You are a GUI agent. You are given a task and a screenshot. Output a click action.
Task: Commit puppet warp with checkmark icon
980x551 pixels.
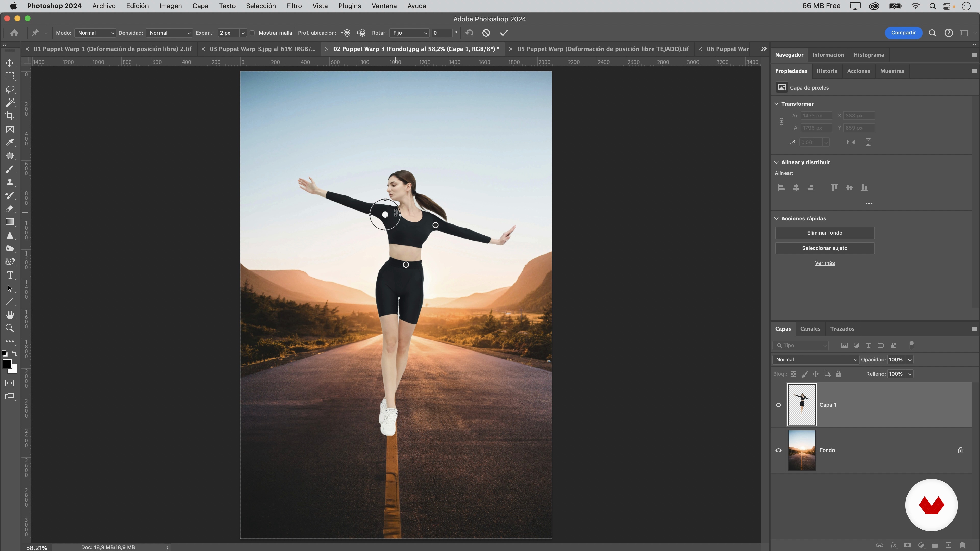pyautogui.click(x=504, y=33)
